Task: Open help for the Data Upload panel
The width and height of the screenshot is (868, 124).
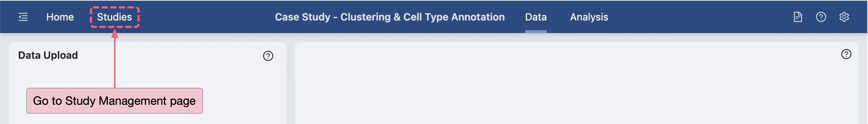Action: (x=268, y=56)
